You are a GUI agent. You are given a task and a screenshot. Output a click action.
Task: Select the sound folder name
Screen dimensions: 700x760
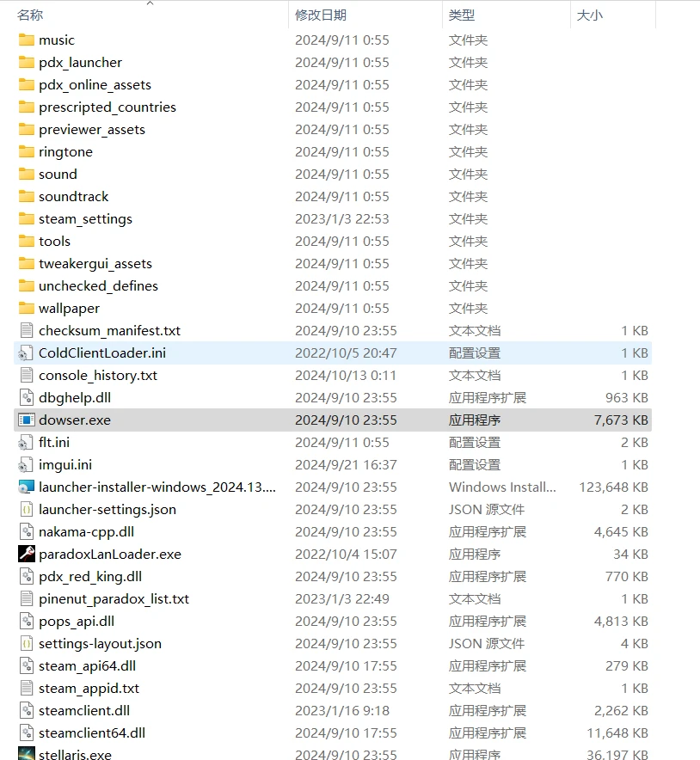tap(58, 174)
